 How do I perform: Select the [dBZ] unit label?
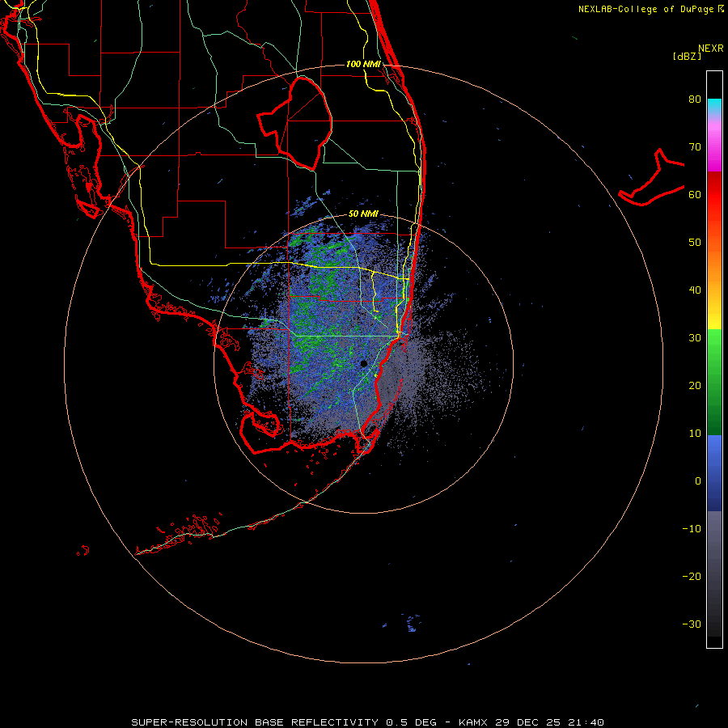(x=687, y=57)
